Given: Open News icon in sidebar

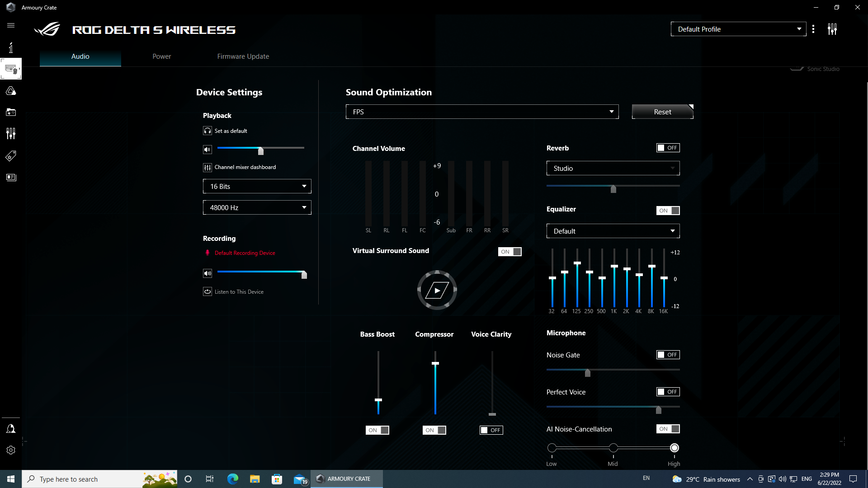Looking at the screenshot, I should pyautogui.click(x=11, y=178).
